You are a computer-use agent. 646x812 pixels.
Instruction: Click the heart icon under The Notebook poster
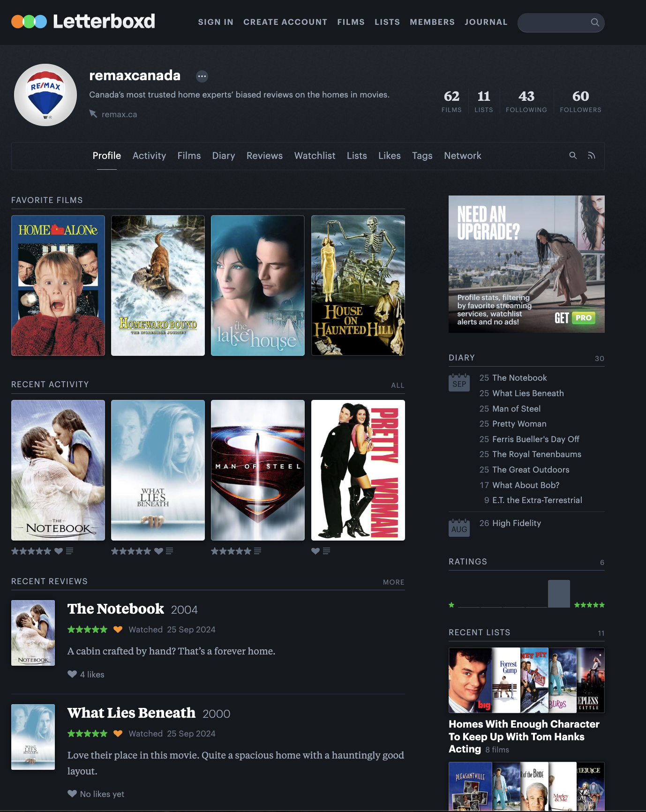tap(59, 551)
